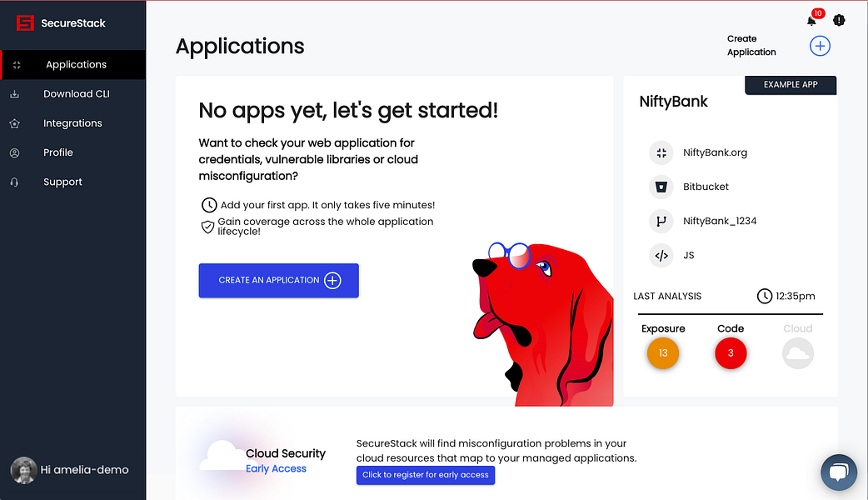Viewport: 868px width, 500px height.
Task: Click the SecureStack logo icon
Action: click(25, 22)
